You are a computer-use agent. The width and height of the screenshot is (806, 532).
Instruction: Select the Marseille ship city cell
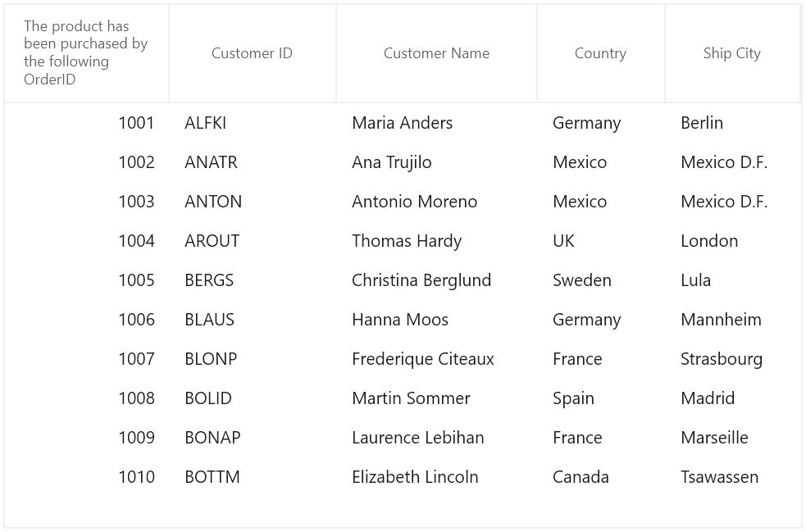[733, 438]
